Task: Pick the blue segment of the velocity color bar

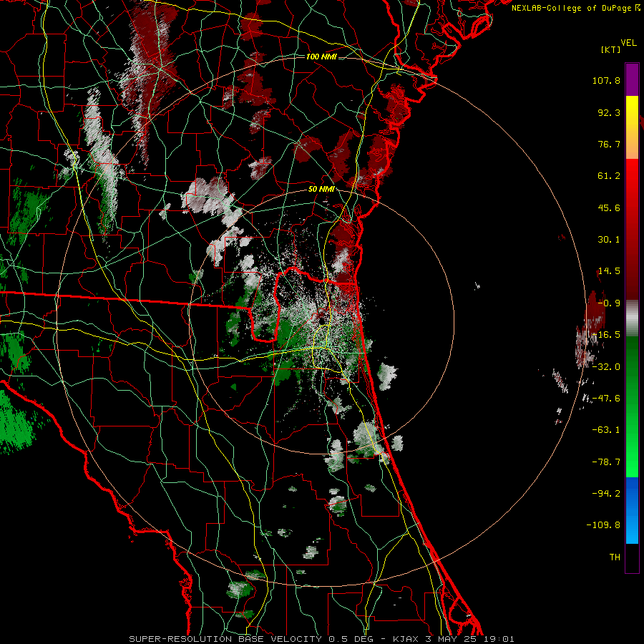Action: coord(632,510)
